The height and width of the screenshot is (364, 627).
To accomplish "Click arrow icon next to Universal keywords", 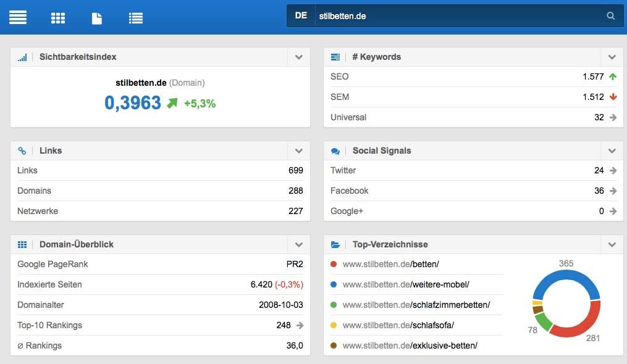I will point(613,117).
